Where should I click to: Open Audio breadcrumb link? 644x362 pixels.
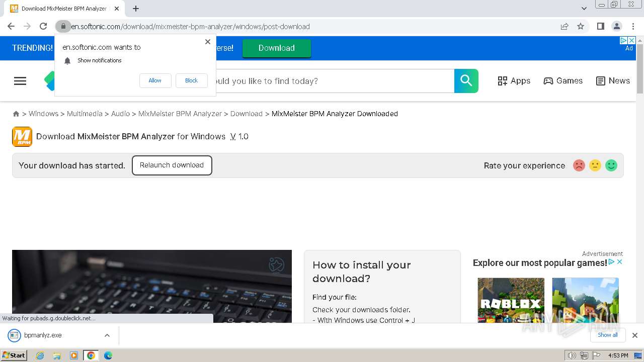pos(120,114)
